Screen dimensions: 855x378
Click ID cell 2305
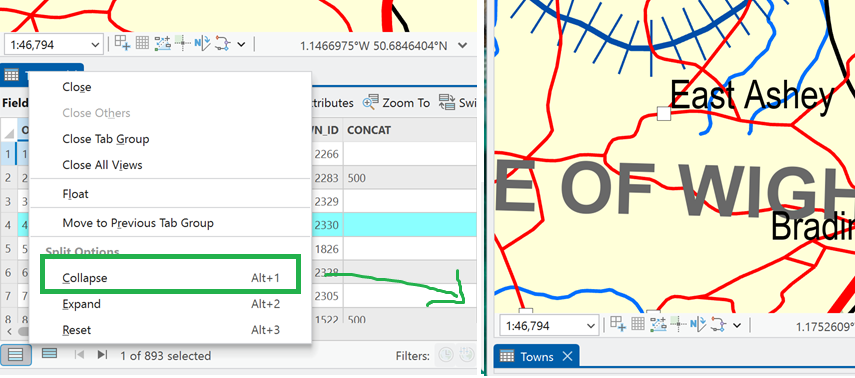(327, 296)
